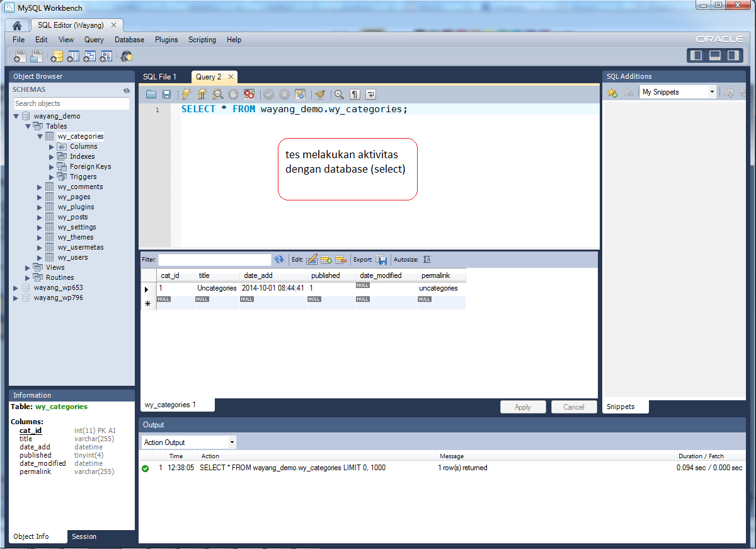Expand the wy_comments table node
This screenshot has height=549, width=756.
40,187
